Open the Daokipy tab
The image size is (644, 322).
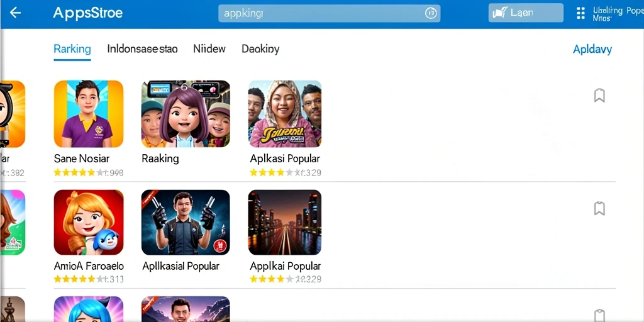260,49
